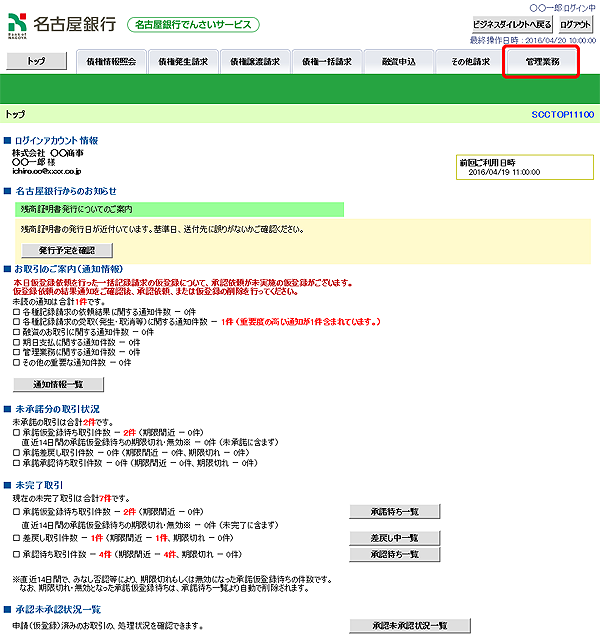Go to the 債権一括請求 tab
Image resolution: width=600 pixels, height=642 pixels.
click(x=327, y=62)
